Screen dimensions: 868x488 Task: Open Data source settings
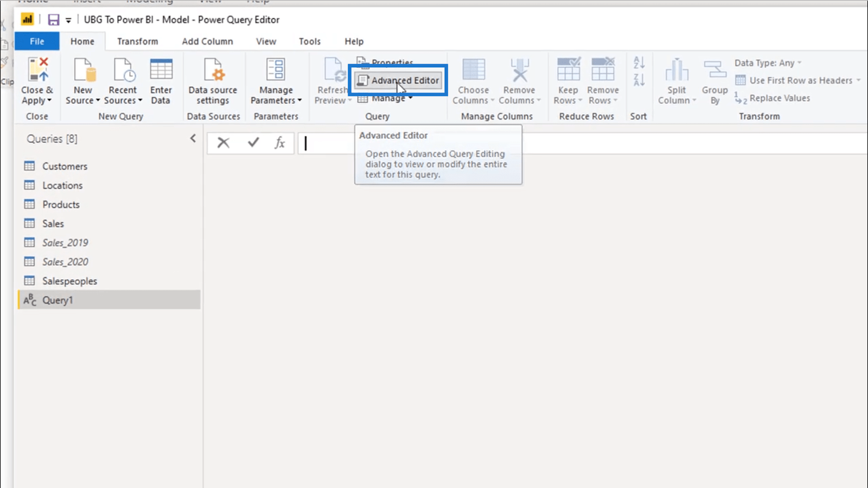pos(213,81)
